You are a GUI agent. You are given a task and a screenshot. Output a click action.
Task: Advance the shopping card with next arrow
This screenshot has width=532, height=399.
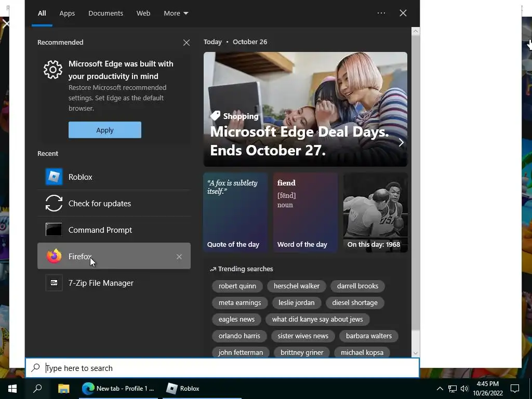(401, 142)
